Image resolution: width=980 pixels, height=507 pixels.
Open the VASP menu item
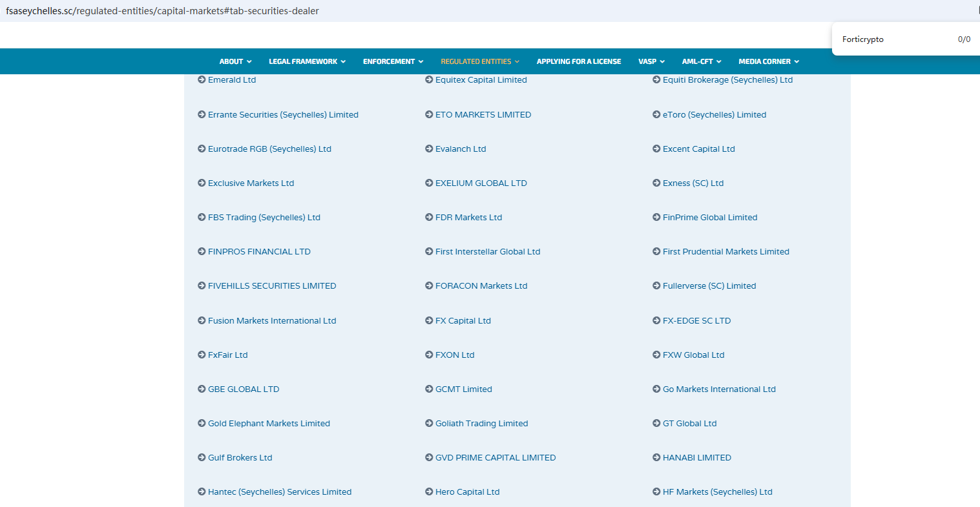[651, 61]
